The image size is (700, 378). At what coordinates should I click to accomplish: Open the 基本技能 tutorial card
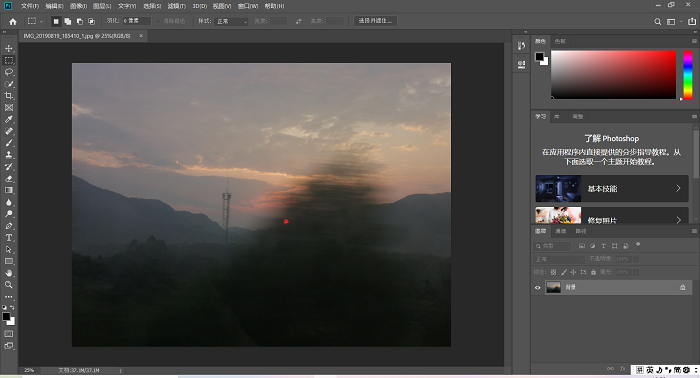click(x=612, y=188)
